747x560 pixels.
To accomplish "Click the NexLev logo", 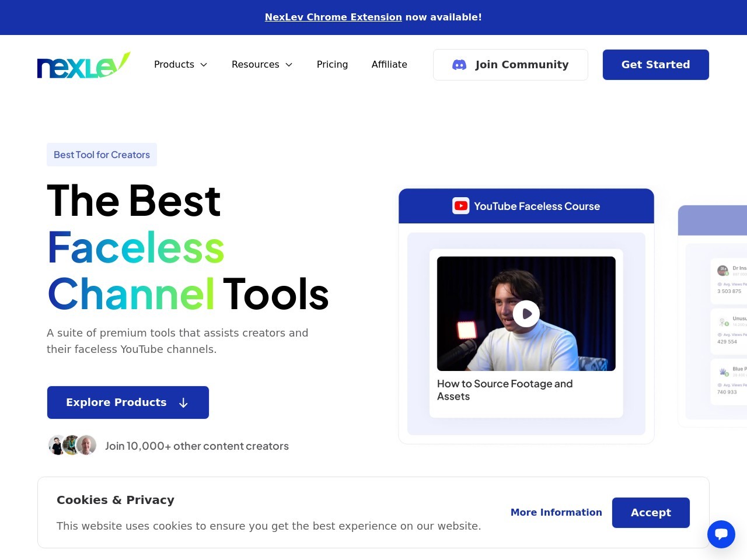I will point(83,65).
